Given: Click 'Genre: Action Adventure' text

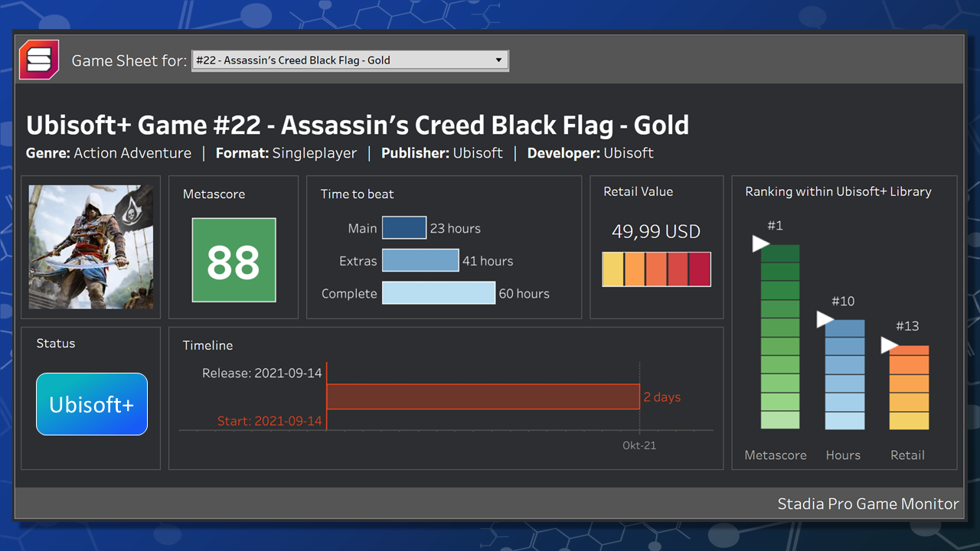Looking at the screenshot, I should tap(109, 153).
